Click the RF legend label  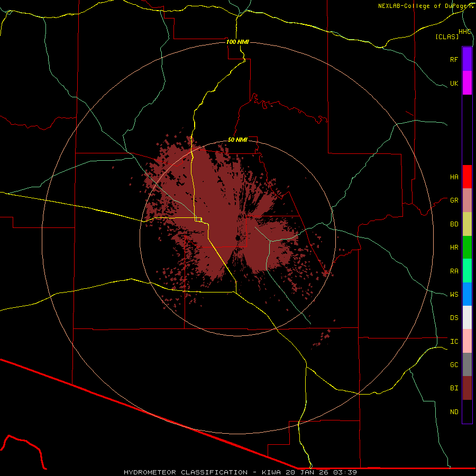pyautogui.click(x=454, y=59)
